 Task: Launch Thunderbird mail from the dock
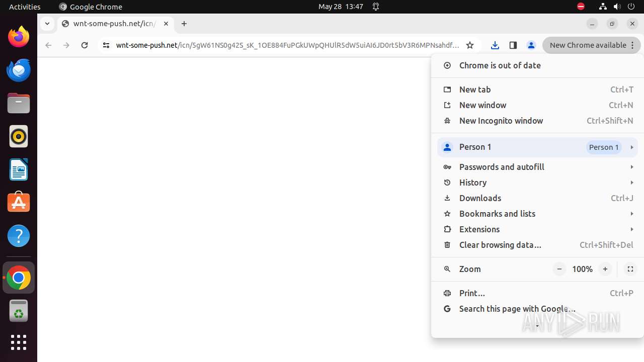19,70
